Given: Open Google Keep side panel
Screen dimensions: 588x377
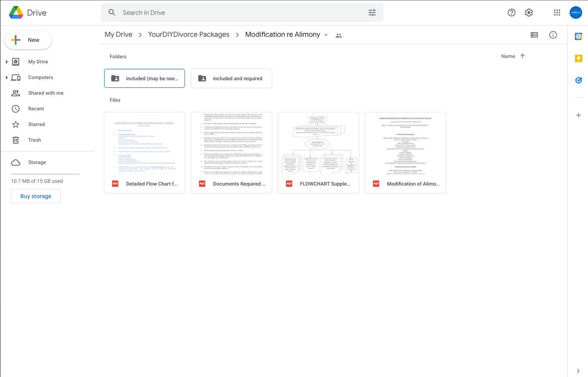Looking at the screenshot, I should pos(579,58).
